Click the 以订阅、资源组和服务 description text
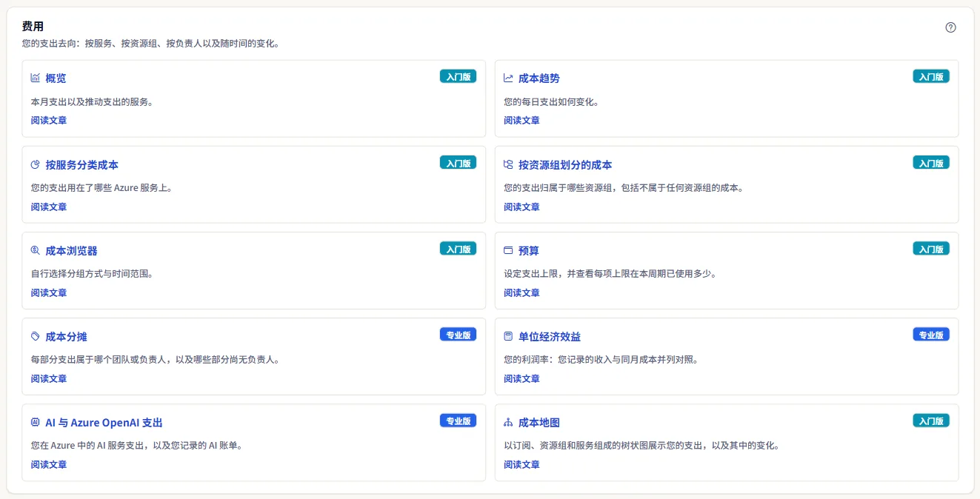The height and width of the screenshot is (499, 980). 641,446
